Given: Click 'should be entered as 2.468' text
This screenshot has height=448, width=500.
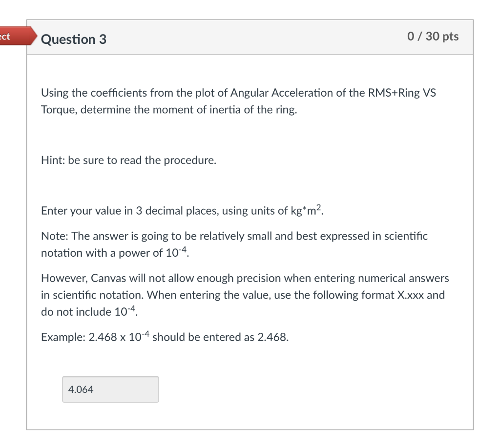Looking at the screenshot, I should coord(220,337).
